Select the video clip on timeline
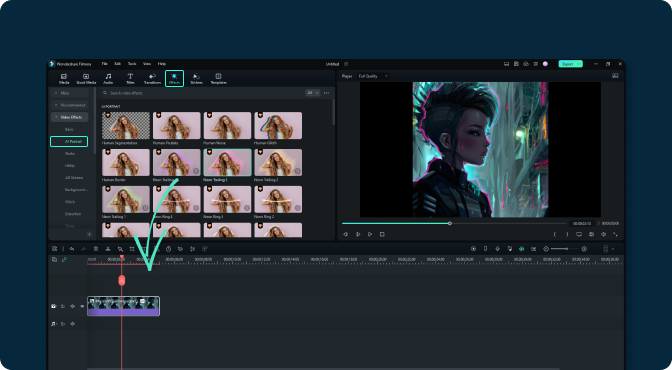The height and width of the screenshot is (370, 672). 123,306
